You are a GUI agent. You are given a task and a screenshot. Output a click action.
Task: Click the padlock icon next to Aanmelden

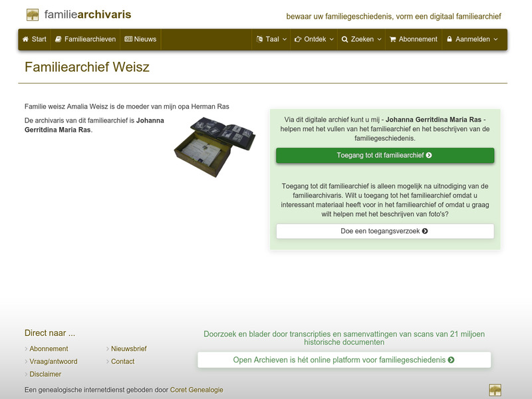tap(450, 39)
